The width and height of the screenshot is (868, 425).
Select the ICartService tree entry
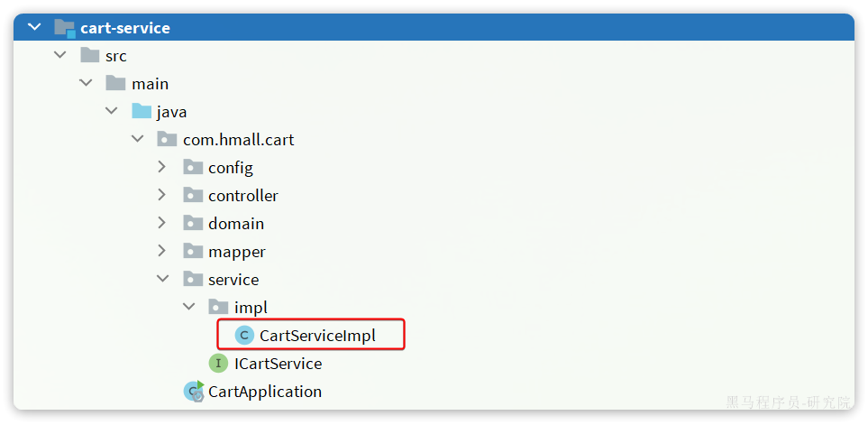pyautogui.click(x=265, y=364)
